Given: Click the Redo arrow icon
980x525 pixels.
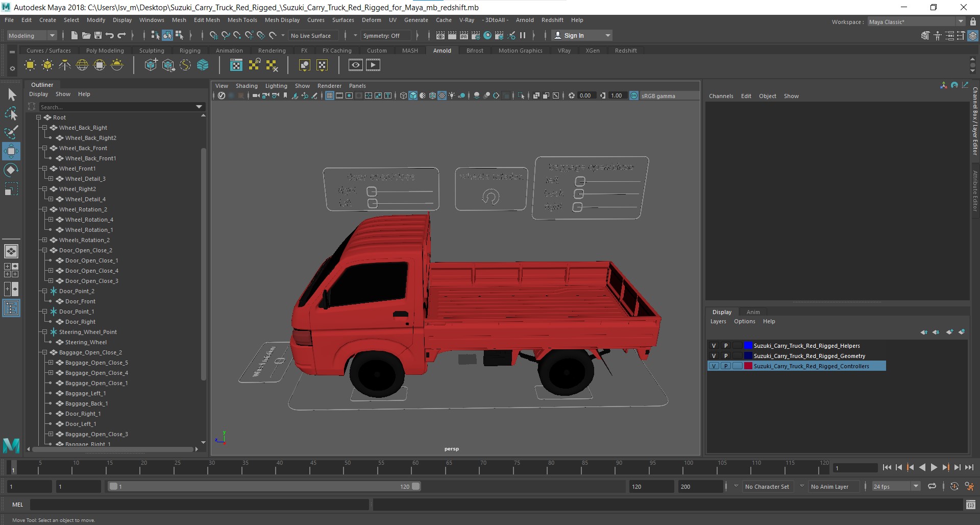Looking at the screenshot, I should [121, 35].
